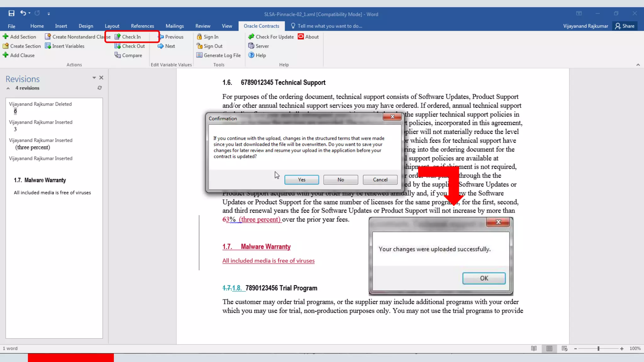644x362 pixels.
Task: Click OK on the upload success message
Action: 484,278
